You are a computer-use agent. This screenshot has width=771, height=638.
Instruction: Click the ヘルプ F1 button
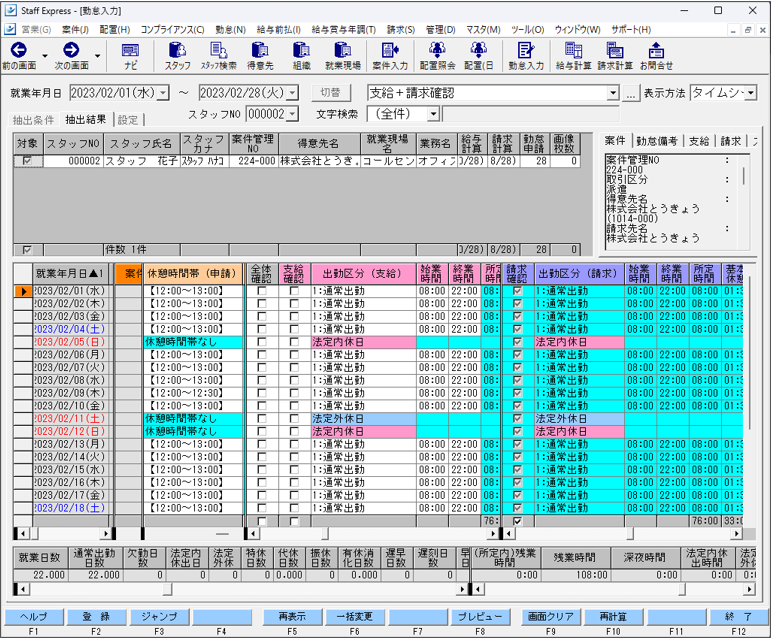click(34, 617)
